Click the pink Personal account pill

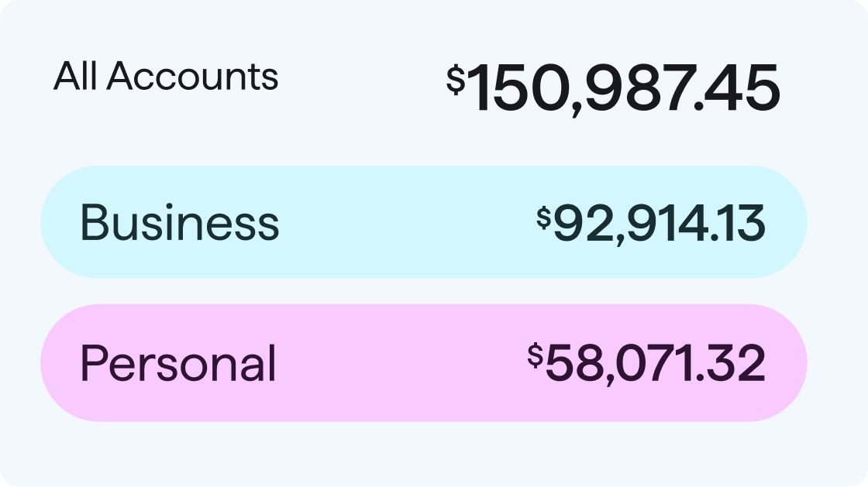click(424, 362)
